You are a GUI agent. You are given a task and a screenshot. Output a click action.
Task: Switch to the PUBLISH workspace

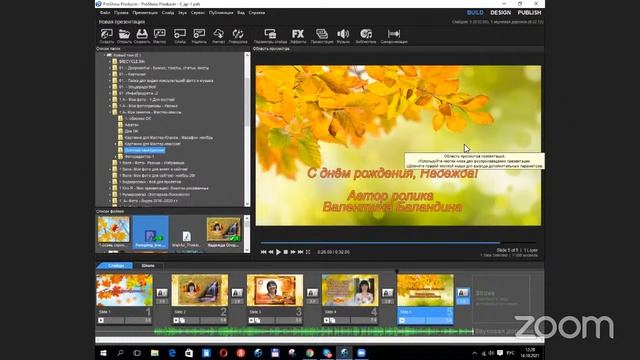tap(529, 13)
